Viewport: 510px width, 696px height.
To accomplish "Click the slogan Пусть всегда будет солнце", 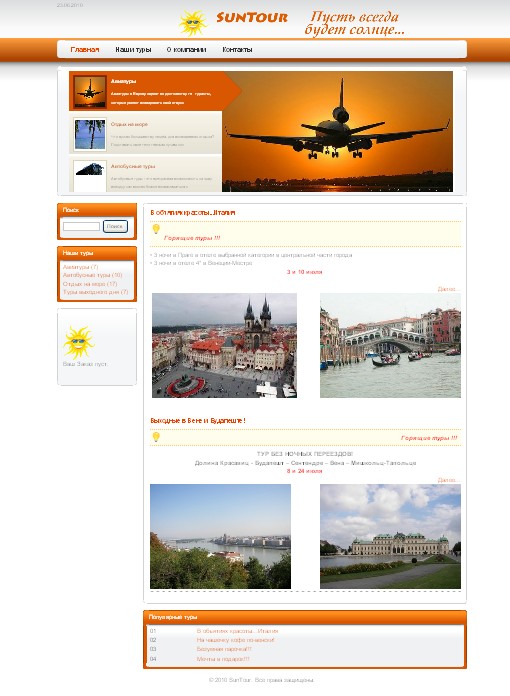I will pos(354,23).
